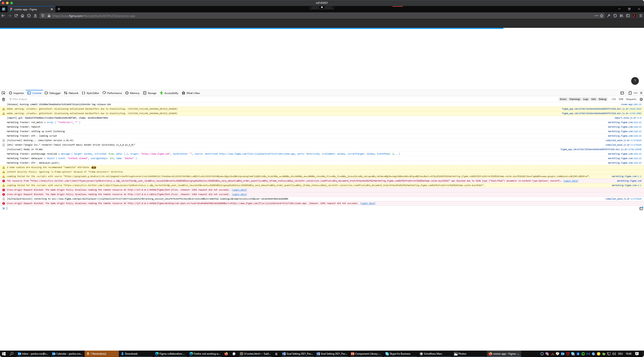The width and height of the screenshot is (644, 357).
Task: Open the Firefox hamburger menu
Action: click(x=641, y=16)
